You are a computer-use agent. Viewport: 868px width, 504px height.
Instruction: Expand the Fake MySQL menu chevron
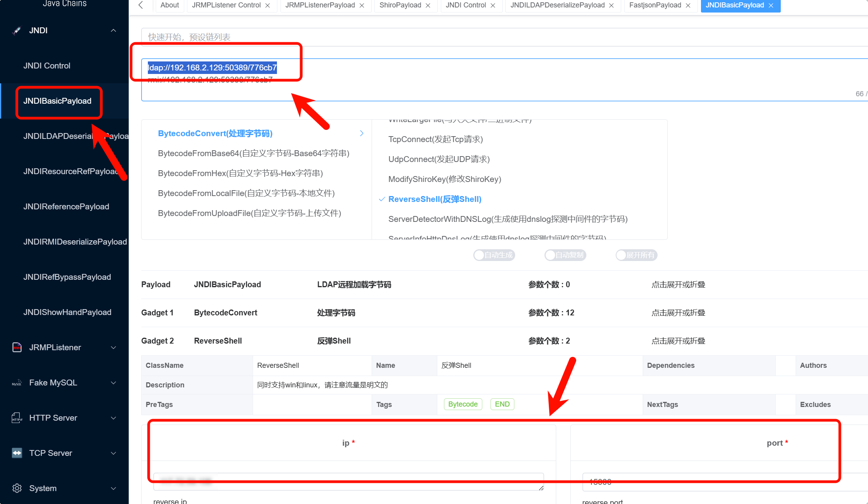113,383
